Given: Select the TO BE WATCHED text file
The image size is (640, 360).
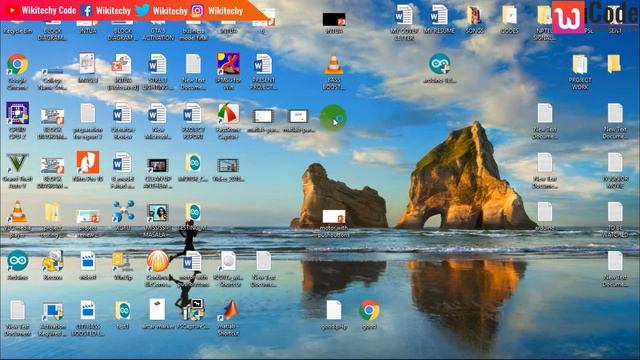Looking at the screenshot, I should tap(615, 212).
